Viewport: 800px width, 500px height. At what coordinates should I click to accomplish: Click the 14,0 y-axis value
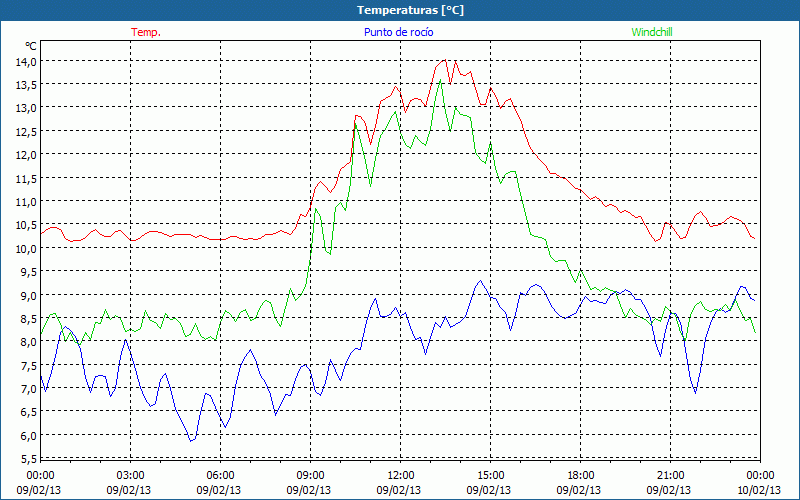tap(26, 62)
